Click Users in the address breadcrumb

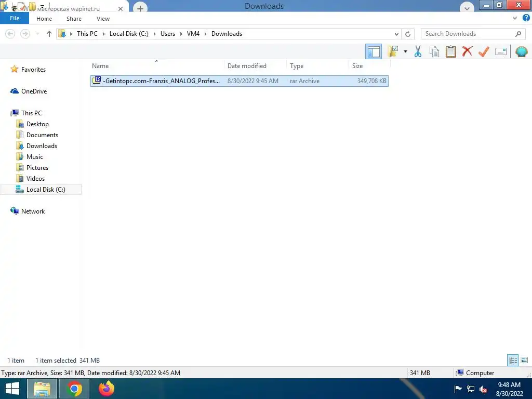tap(168, 34)
